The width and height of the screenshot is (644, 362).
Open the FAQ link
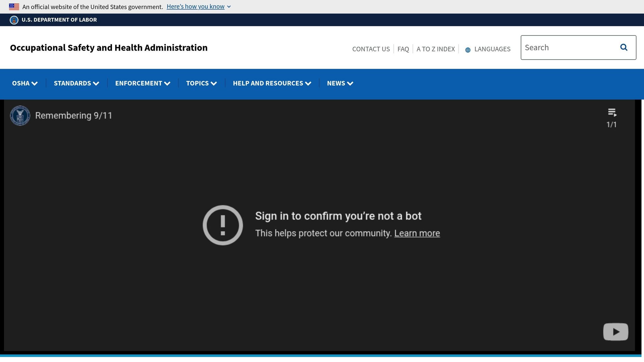pyautogui.click(x=403, y=49)
